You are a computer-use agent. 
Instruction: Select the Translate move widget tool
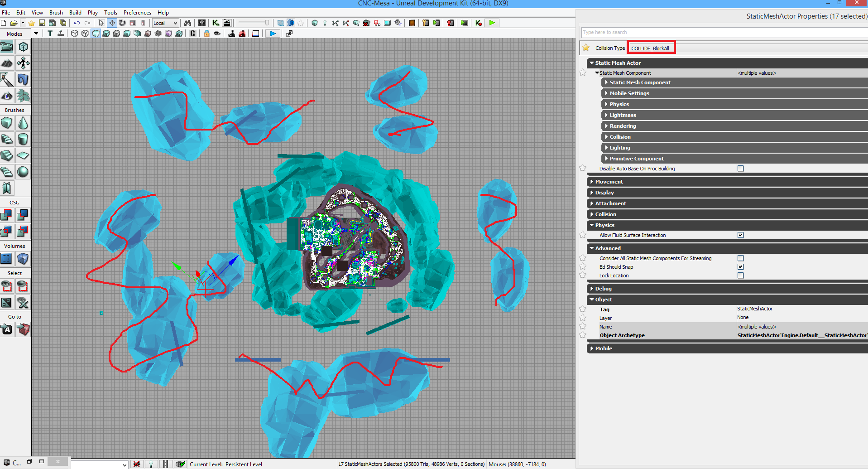pyautogui.click(x=112, y=23)
